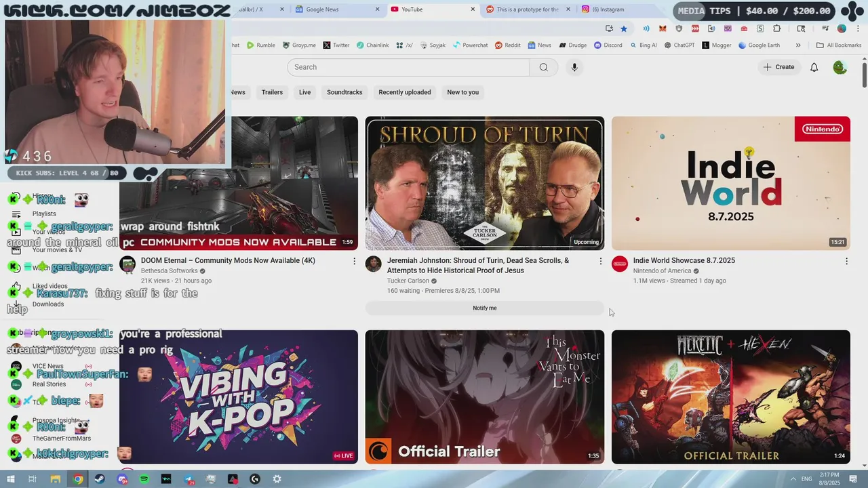Open the purple eye extension icon
868x488 pixels.
click(x=728, y=28)
